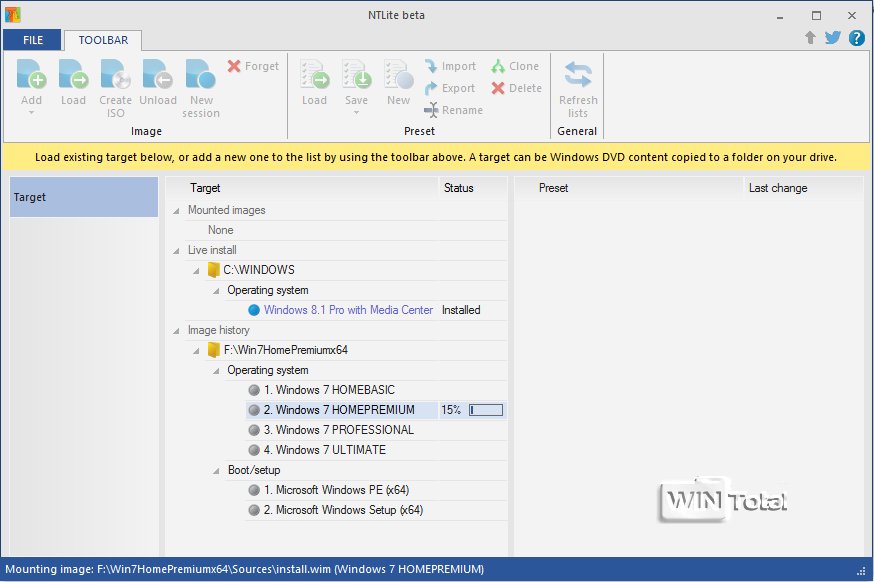874x582 pixels.
Task: Select Windows 8.1 Pro with Media Center
Action: pos(348,310)
